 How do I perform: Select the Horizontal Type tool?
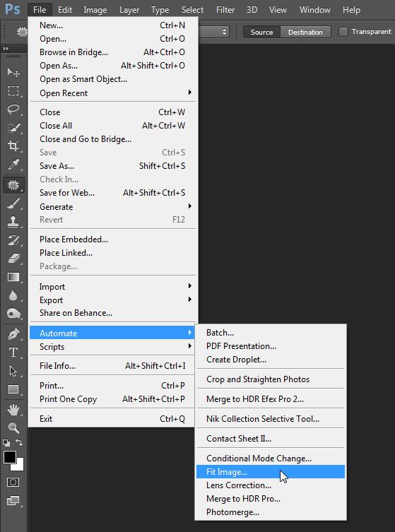click(x=13, y=353)
